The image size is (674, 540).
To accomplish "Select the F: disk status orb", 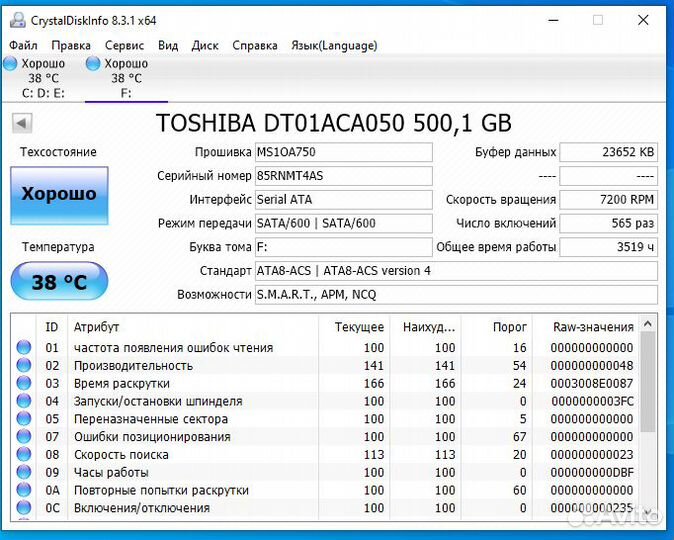I will [93, 64].
